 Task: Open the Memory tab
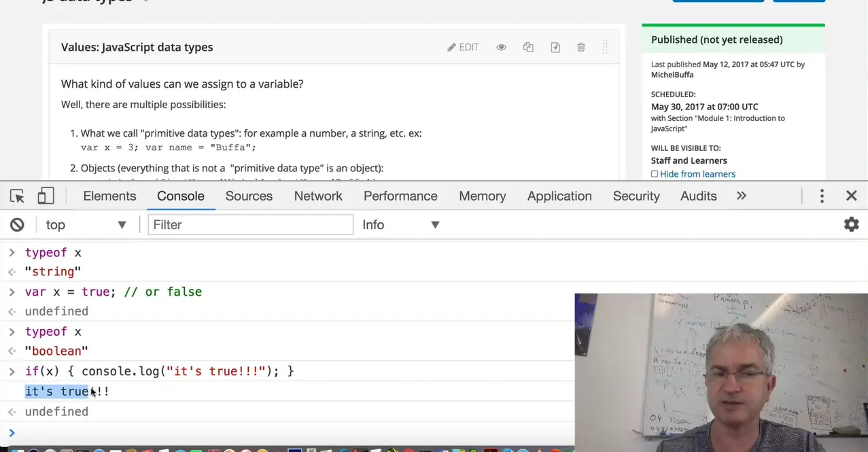482,196
